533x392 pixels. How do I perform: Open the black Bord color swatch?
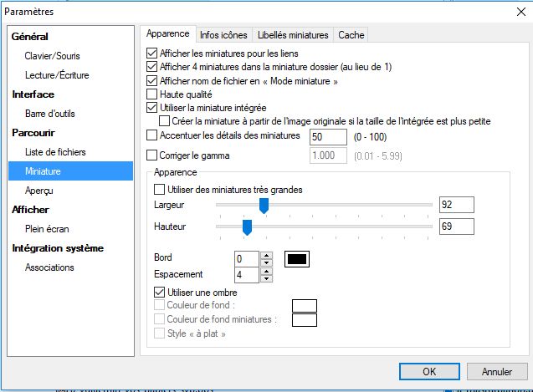click(297, 258)
